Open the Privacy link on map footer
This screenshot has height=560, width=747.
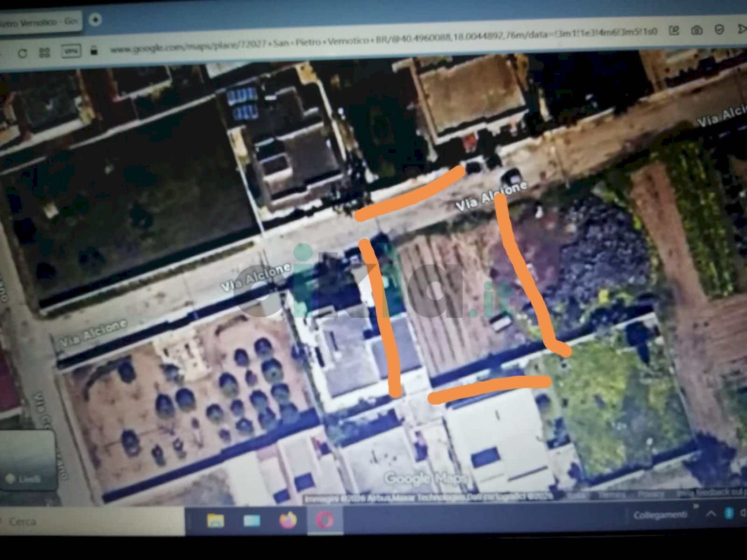[x=651, y=494]
